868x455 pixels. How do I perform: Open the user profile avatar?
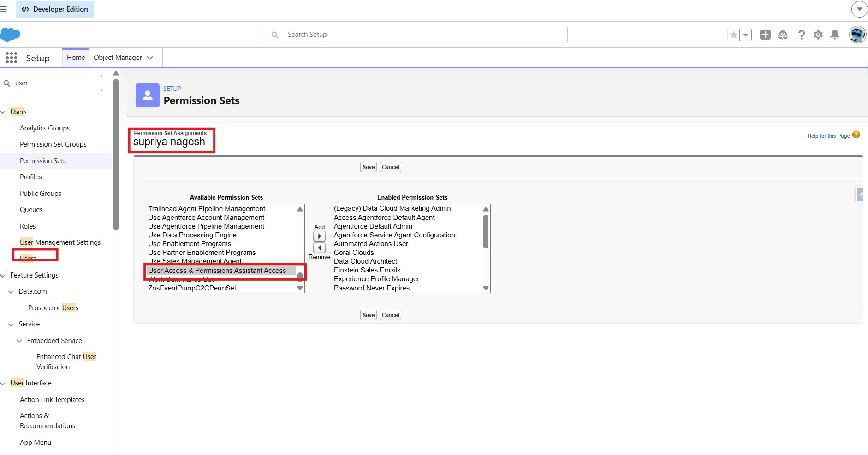(x=858, y=35)
